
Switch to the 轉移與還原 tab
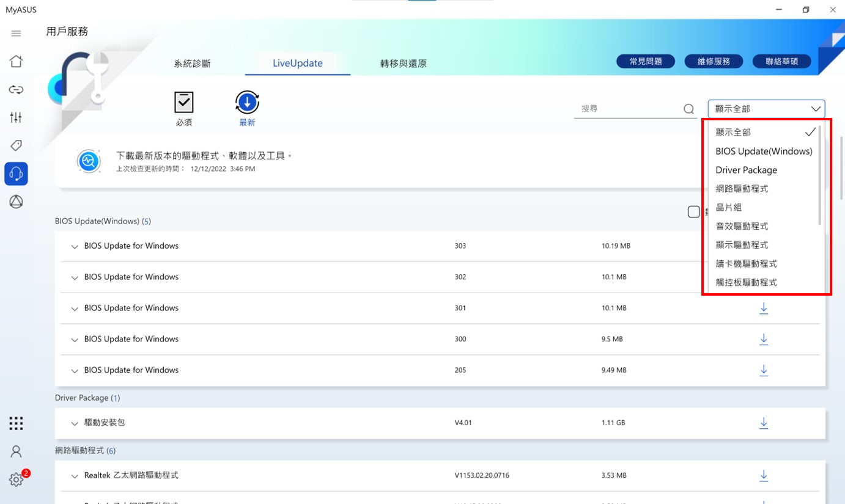point(404,64)
